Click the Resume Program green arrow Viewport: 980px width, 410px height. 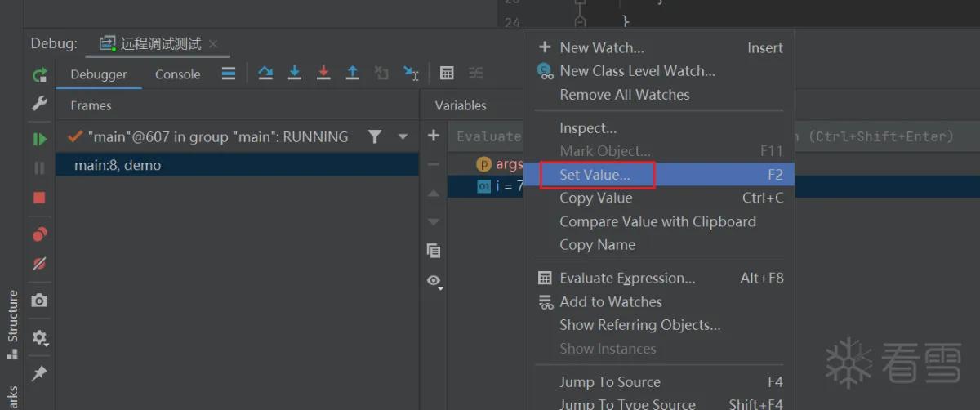pos(39,139)
